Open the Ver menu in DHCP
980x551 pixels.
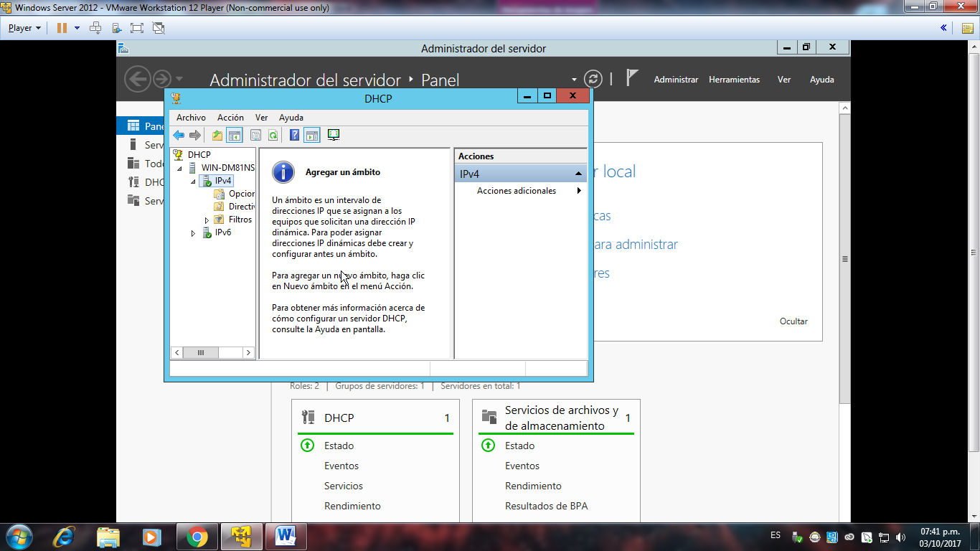[x=262, y=117]
